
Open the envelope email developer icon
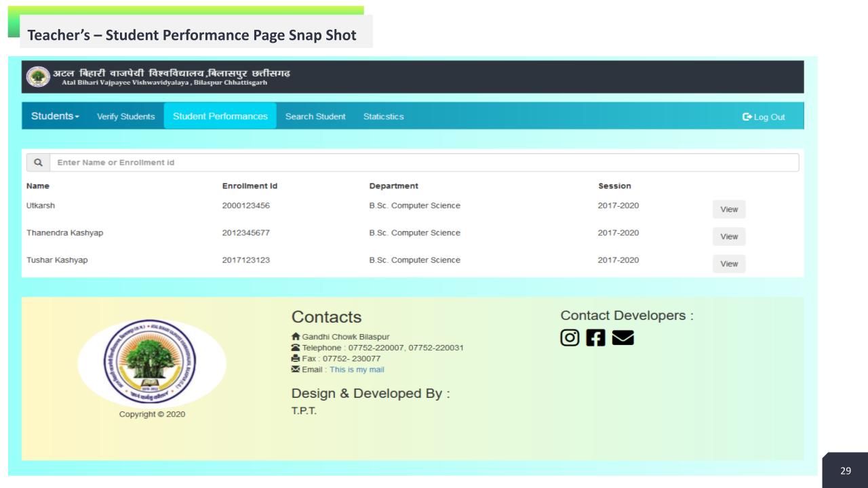(x=622, y=337)
